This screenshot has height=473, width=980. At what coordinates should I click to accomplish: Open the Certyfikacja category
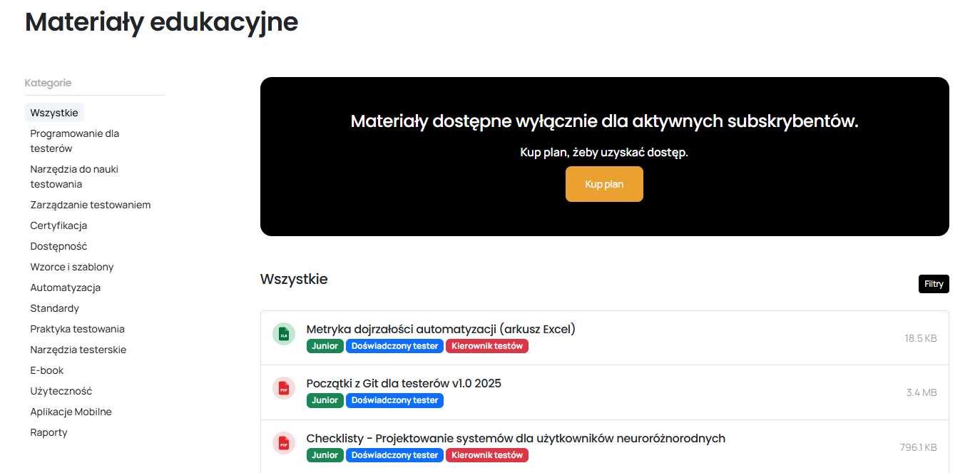(58, 225)
